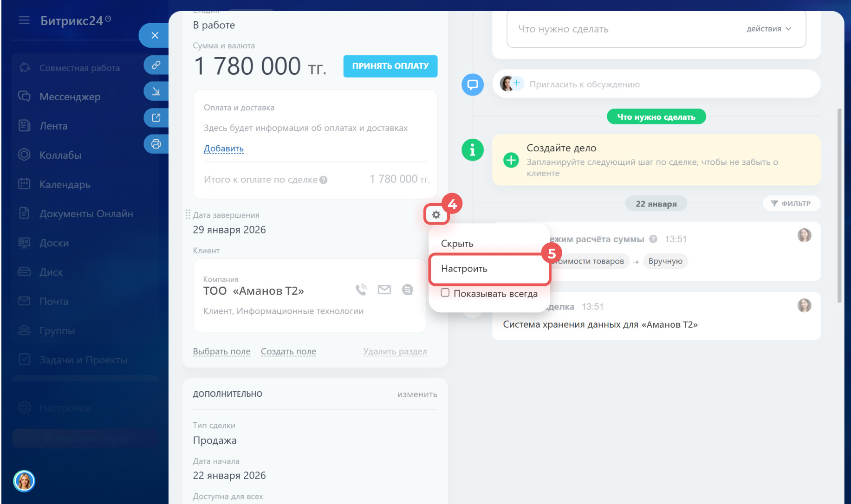Choose Настроить in the context menu
Image resolution: width=851 pixels, height=504 pixels.
(x=465, y=268)
